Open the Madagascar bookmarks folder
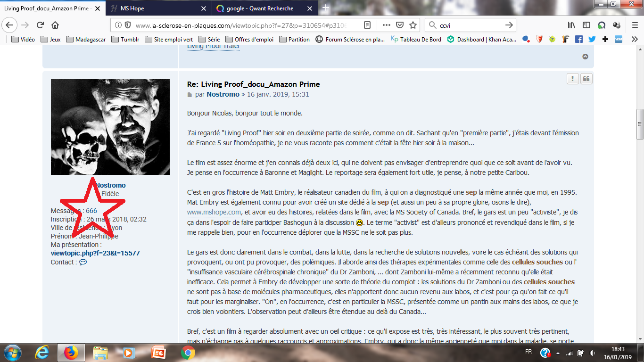 [x=86, y=39]
